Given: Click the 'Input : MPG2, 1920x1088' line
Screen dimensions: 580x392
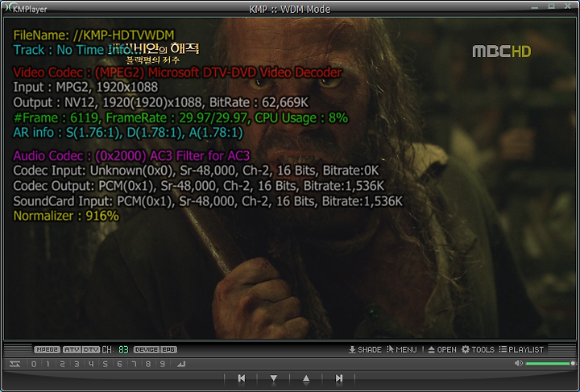Looking at the screenshot, I should (x=85, y=87).
